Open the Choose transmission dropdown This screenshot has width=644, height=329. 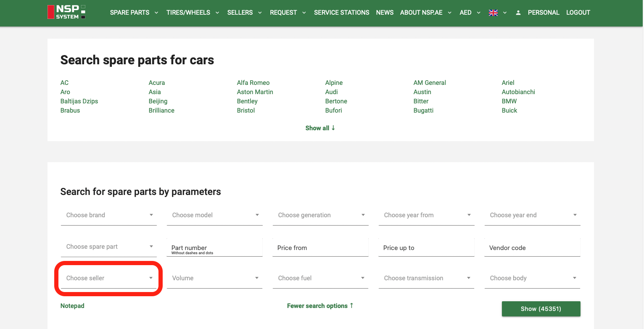coord(426,278)
